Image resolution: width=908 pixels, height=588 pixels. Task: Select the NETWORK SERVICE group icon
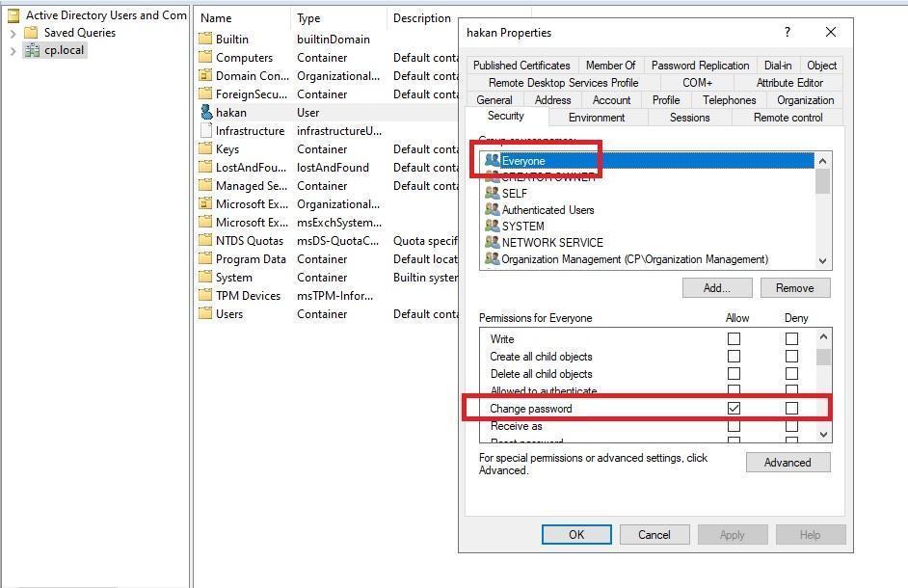point(492,243)
